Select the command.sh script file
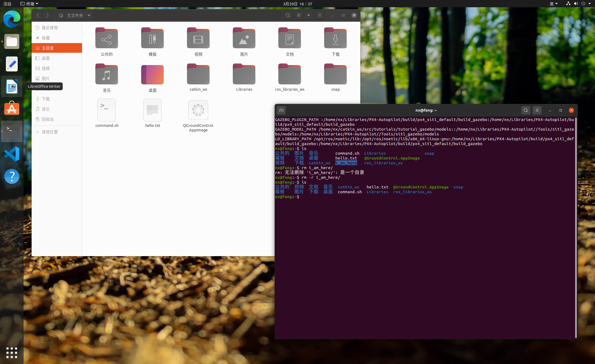Screen dimensions: 595x364 tap(107, 113)
